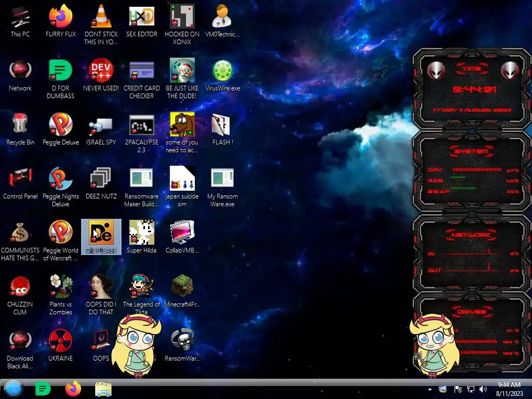
Task: Select the ISRAEL SPY icon
Action: click(x=101, y=129)
